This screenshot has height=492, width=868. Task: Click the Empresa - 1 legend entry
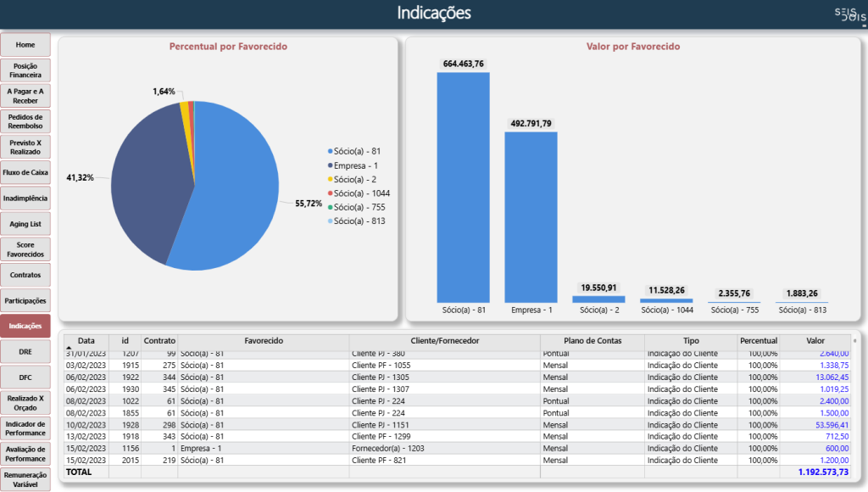pyautogui.click(x=355, y=165)
